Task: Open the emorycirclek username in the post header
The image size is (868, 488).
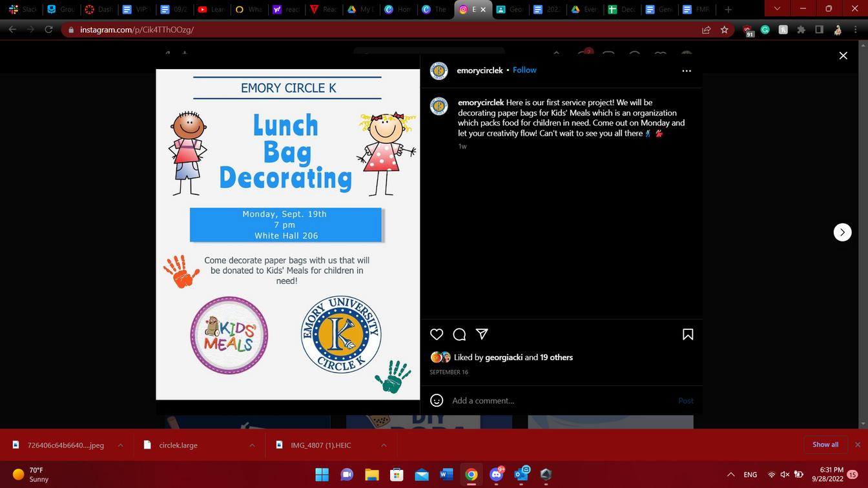Action: (x=480, y=70)
